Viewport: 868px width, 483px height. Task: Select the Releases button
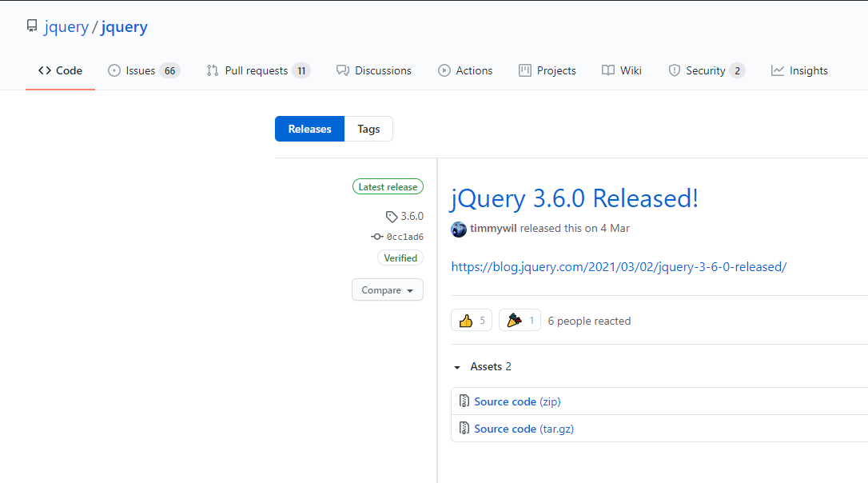pyautogui.click(x=309, y=129)
